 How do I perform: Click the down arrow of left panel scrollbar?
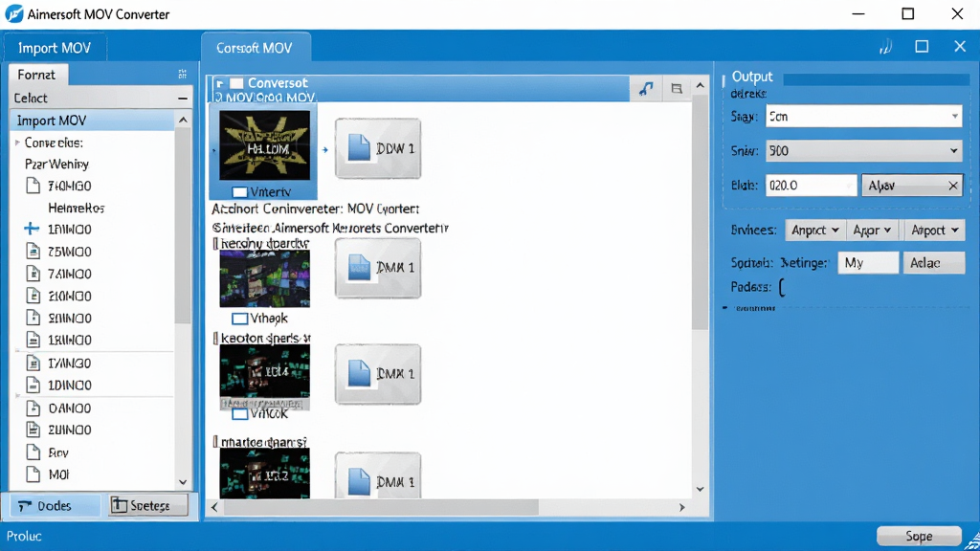183,482
